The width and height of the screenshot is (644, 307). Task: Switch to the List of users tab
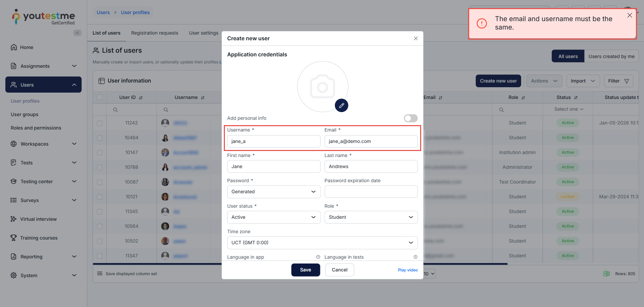point(106,33)
